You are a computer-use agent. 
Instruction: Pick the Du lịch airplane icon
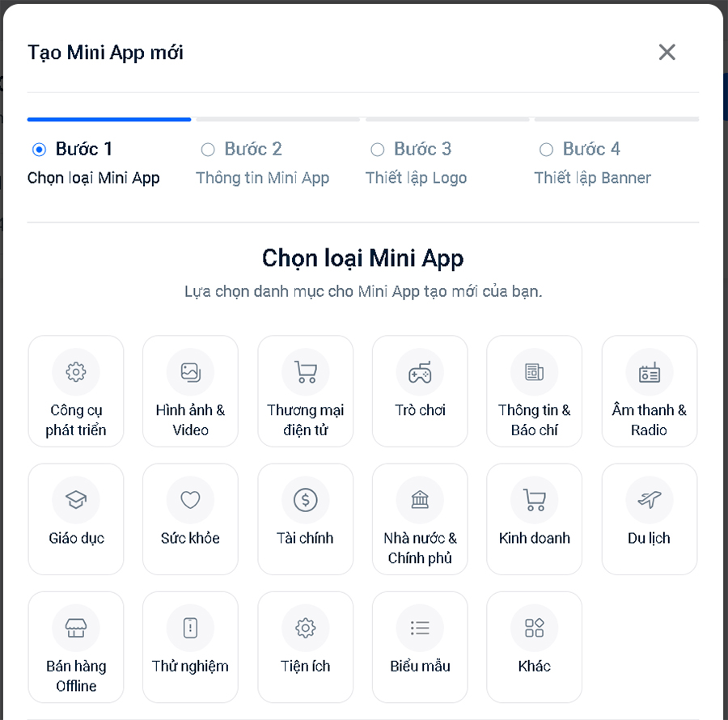pos(649,500)
